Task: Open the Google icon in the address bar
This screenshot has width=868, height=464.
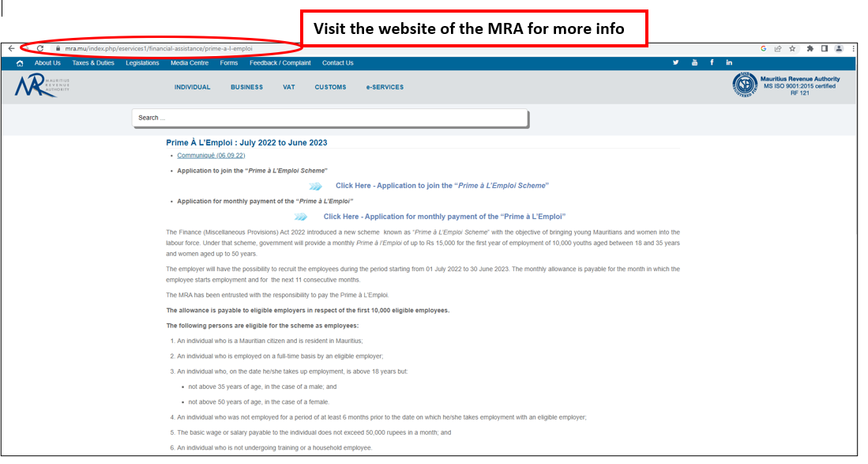Action: (764, 49)
